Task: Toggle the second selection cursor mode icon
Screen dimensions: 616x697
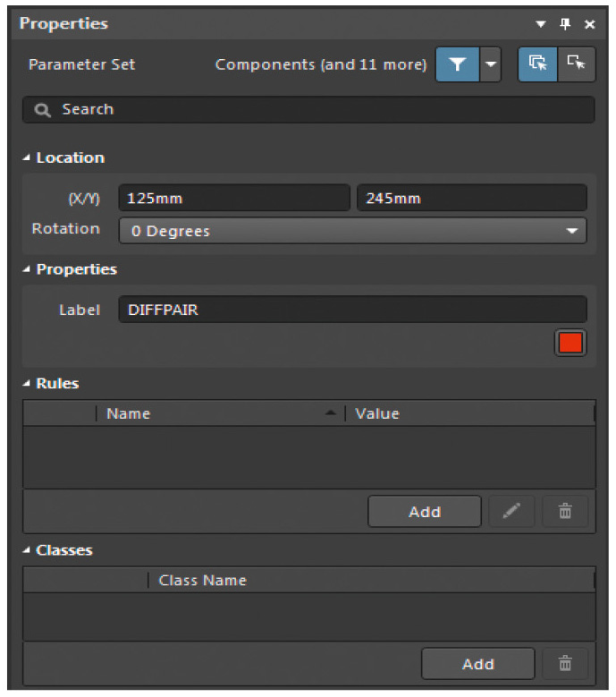Action: pos(577,65)
